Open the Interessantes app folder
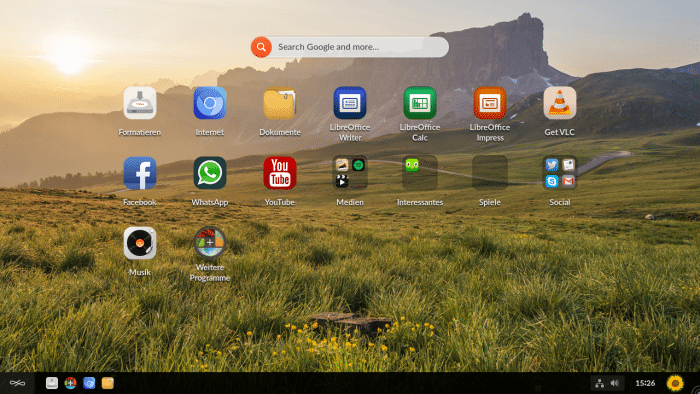The width and height of the screenshot is (700, 394). coord(420,173)
